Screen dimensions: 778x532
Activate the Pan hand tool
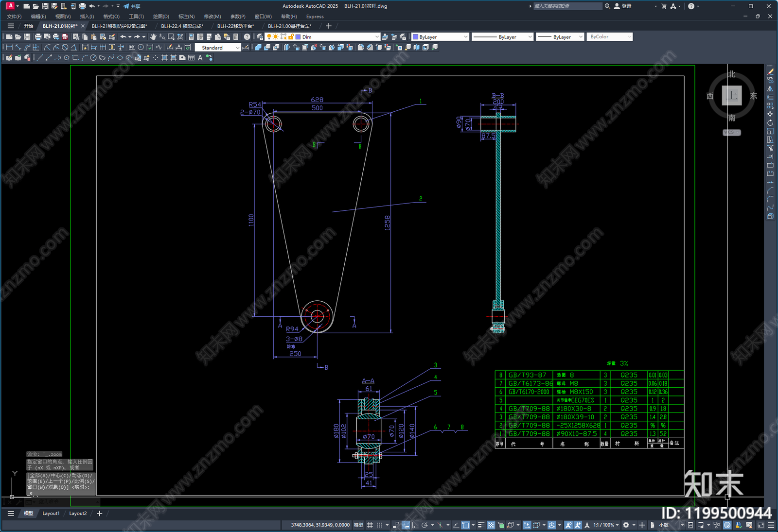153,37
